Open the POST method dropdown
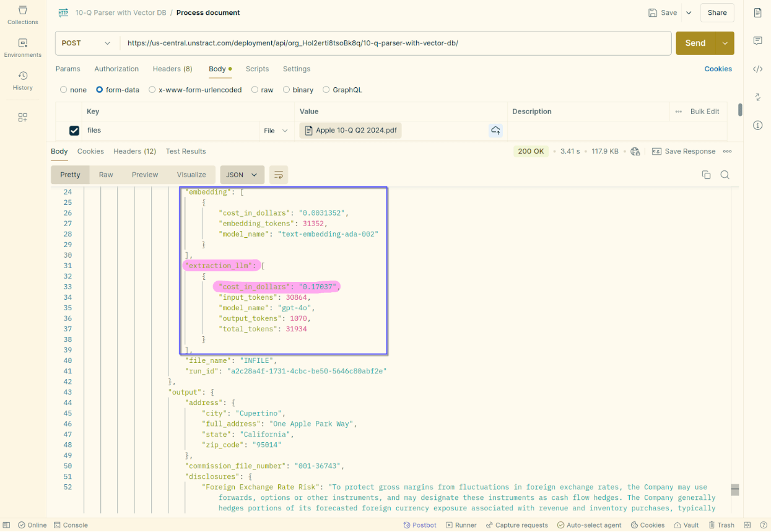The image size is (771, 532). tap(87, 43)
